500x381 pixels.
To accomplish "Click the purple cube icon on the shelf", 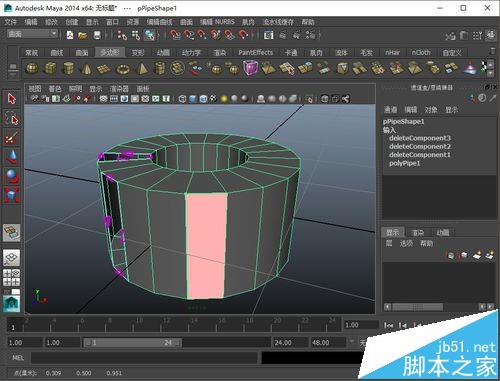I will pyautogui.click(x=250, y=68).
